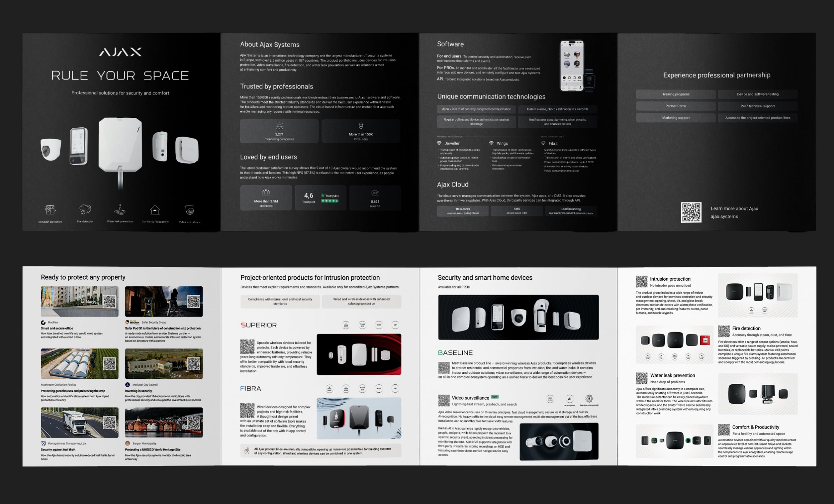Viewport: 834px width, 504px height.
Task: Click the QR code in the Fibra product section
Action: click(x=247, y=410)
